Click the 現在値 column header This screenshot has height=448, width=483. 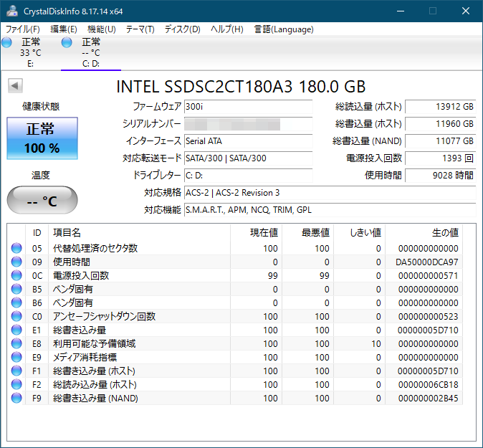click(x=256, y=233)
